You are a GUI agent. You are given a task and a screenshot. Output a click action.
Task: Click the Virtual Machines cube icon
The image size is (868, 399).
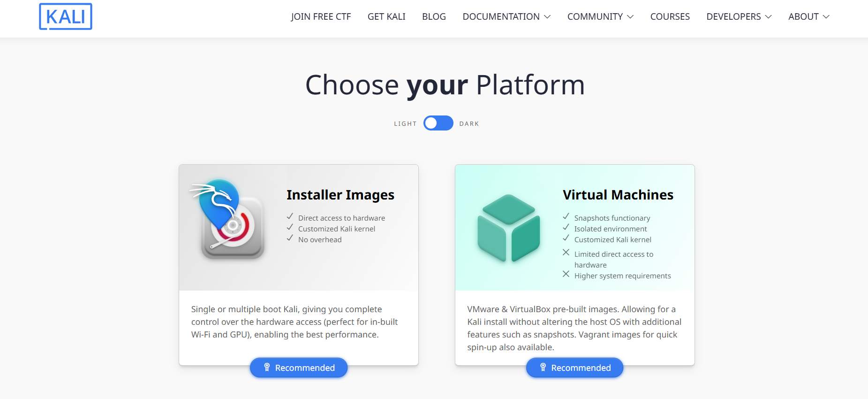(x=508, y=228)
